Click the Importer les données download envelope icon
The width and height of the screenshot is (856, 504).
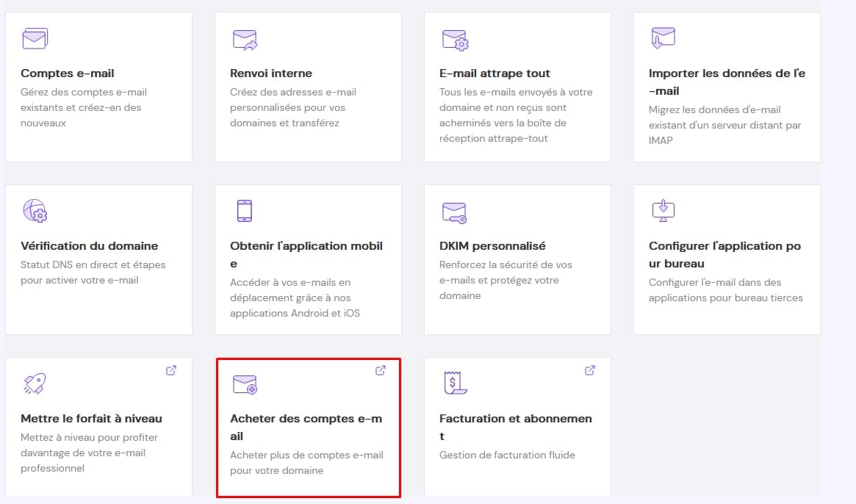(663, 37)
